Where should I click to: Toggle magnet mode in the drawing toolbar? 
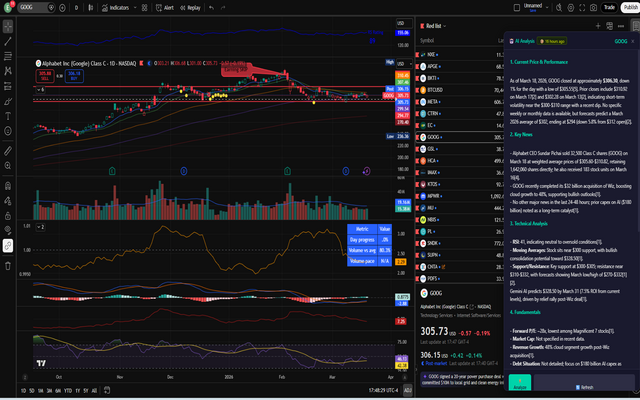click(x=8, y=186)
